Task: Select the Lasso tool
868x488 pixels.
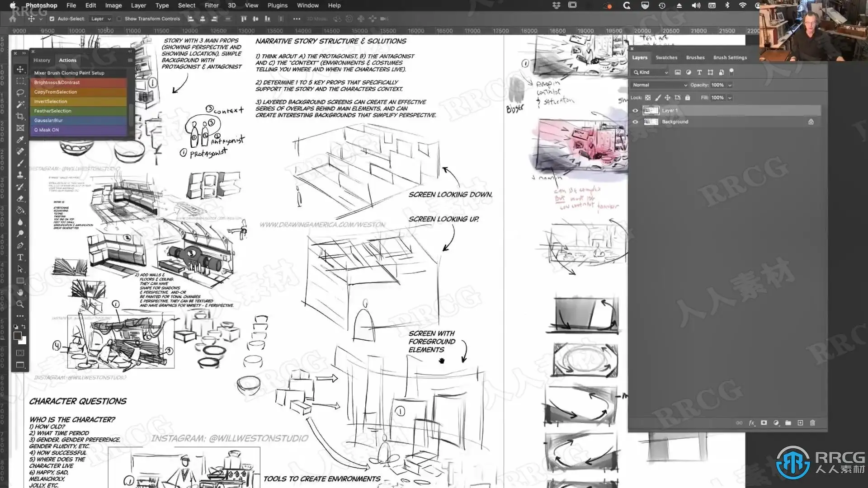Action: pyautogui.click(x=20, y=93)
